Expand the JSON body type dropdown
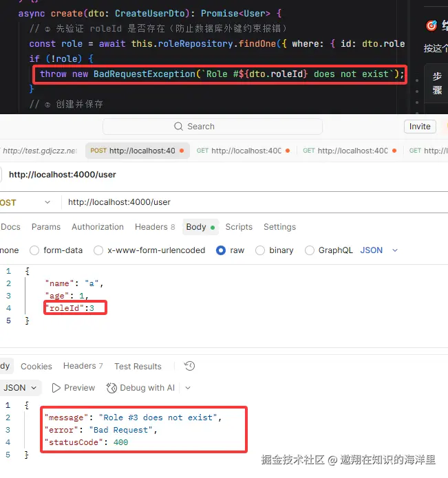Image resolution: width=448 pixels, height=478 pixels. (x=395, y=250)
